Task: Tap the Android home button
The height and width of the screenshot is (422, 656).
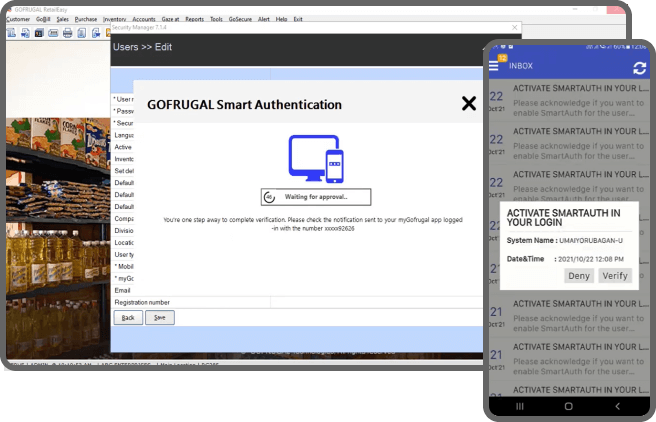Action: pyautogui.click(x=568, y=407)
